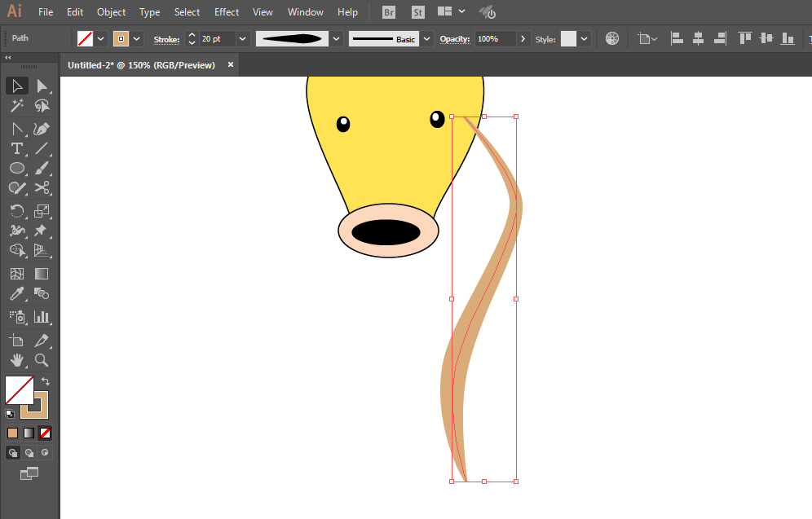Open the stroke weight dropdown
The image size is (812, 519).
(x=242, y=39)
